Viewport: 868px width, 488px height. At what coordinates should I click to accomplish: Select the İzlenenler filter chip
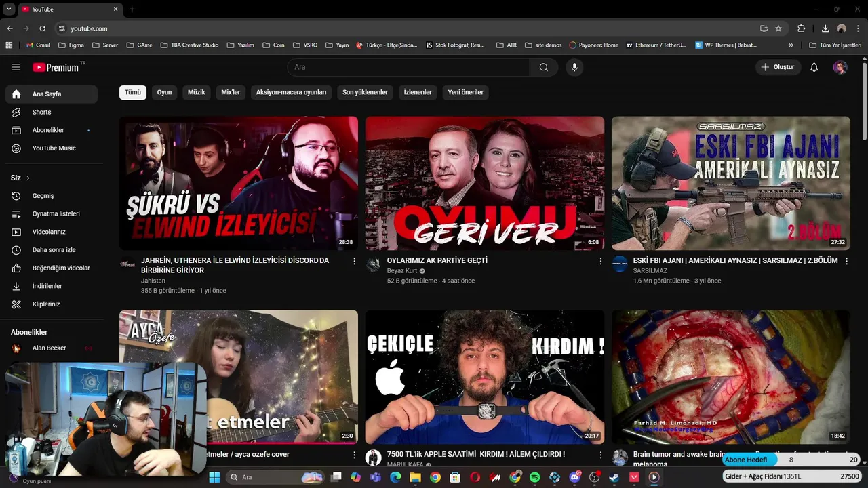tap(418, 92)
